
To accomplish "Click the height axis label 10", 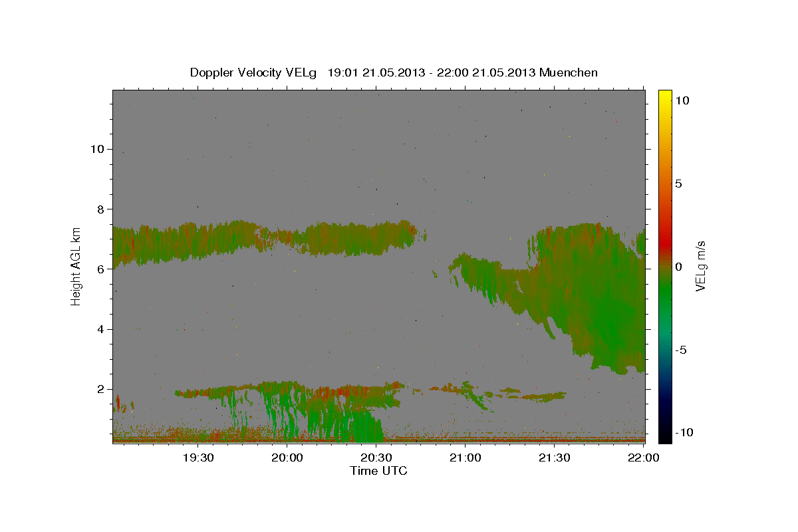I will click(x=96, y=149).
